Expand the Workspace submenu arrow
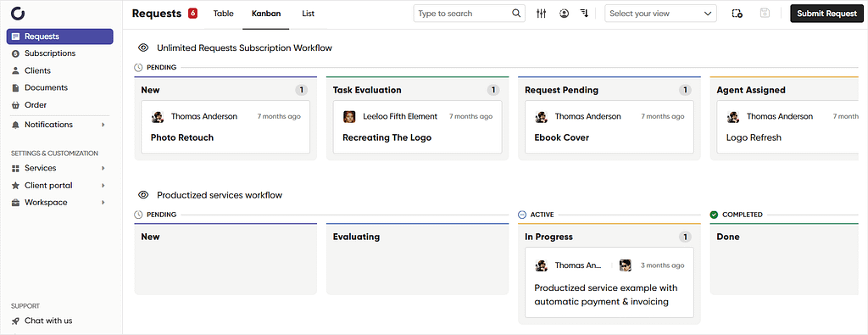Viewport: 868px width, 335px height. click(x=103, y=203)
